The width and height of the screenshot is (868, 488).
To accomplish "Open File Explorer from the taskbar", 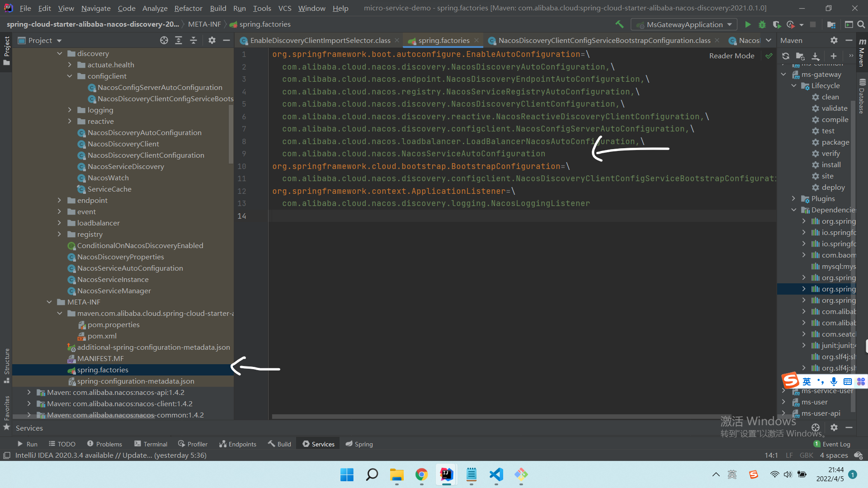I will click(x=396, y=474).
